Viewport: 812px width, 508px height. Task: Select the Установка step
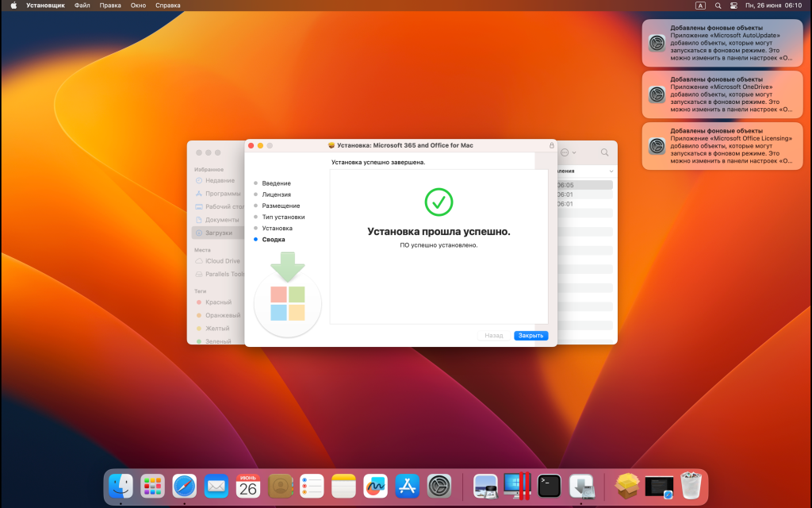coord(277,228)
